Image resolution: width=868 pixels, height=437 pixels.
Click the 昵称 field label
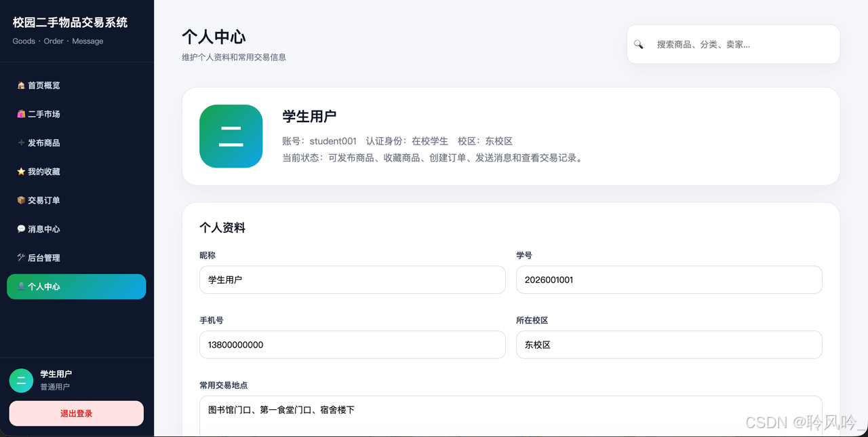click(x=208, y=255)
